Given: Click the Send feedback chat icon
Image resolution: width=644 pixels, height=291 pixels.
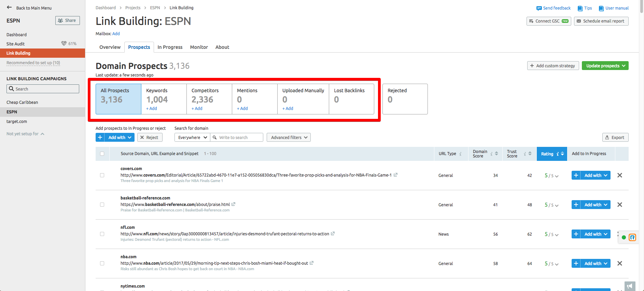Looking at the screenshot, I should (539, 8).
